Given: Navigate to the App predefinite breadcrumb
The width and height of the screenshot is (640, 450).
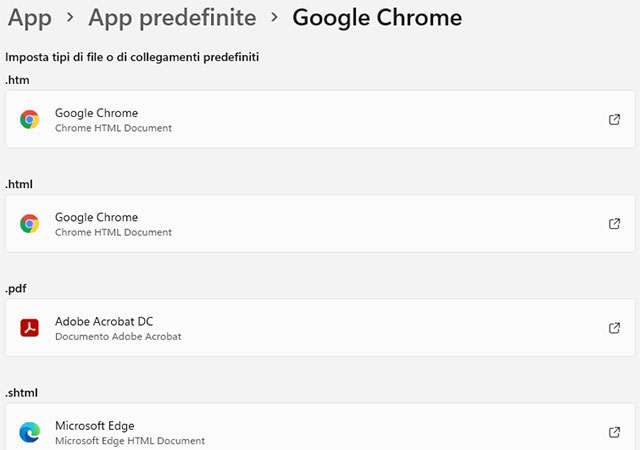Looking at the screenshot, I should tap(172, 18).
